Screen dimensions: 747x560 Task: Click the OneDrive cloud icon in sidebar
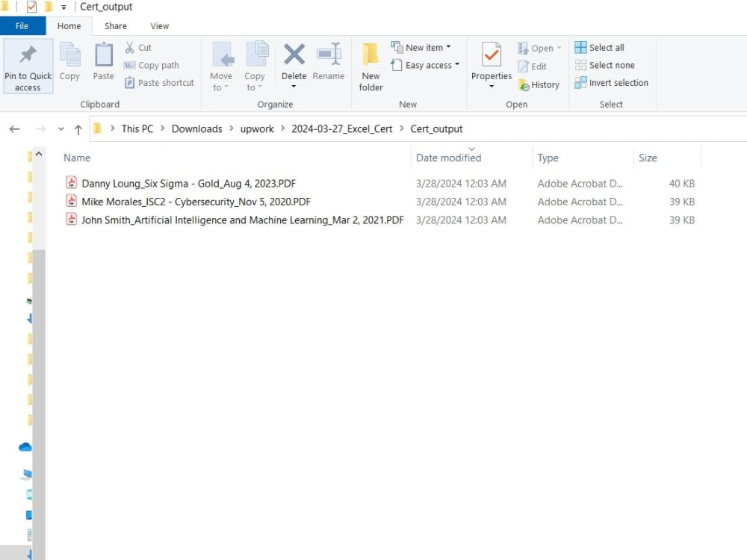click(x=25, y=447)
